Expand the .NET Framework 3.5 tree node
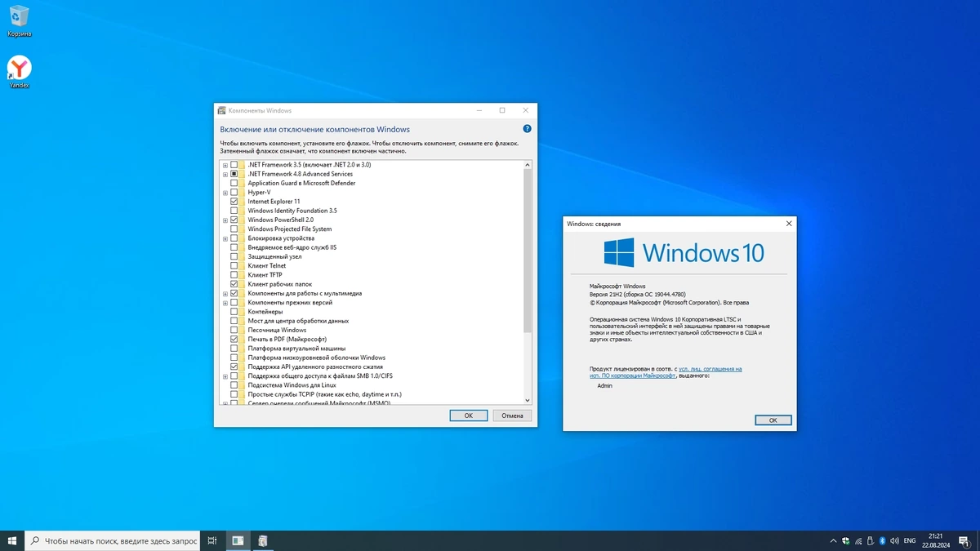The image size is (980, 551). (225, 165)
